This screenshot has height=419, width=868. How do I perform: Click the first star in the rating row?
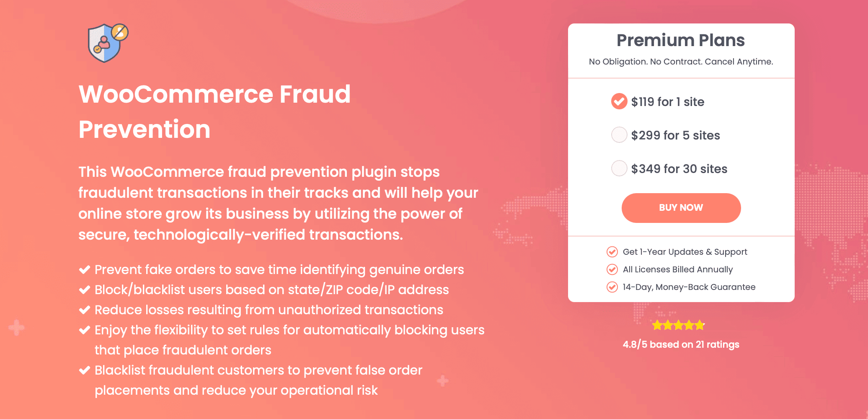point(657,325)
